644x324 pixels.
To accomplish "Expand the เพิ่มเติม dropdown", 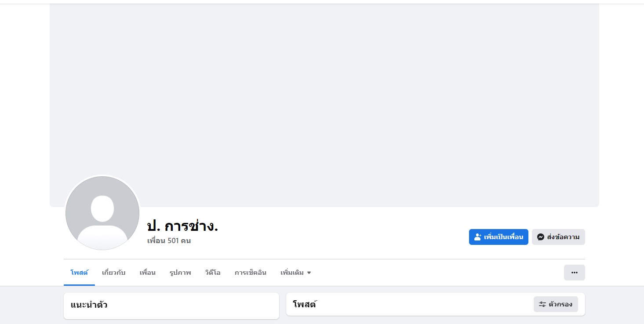I will pos(296,273).
